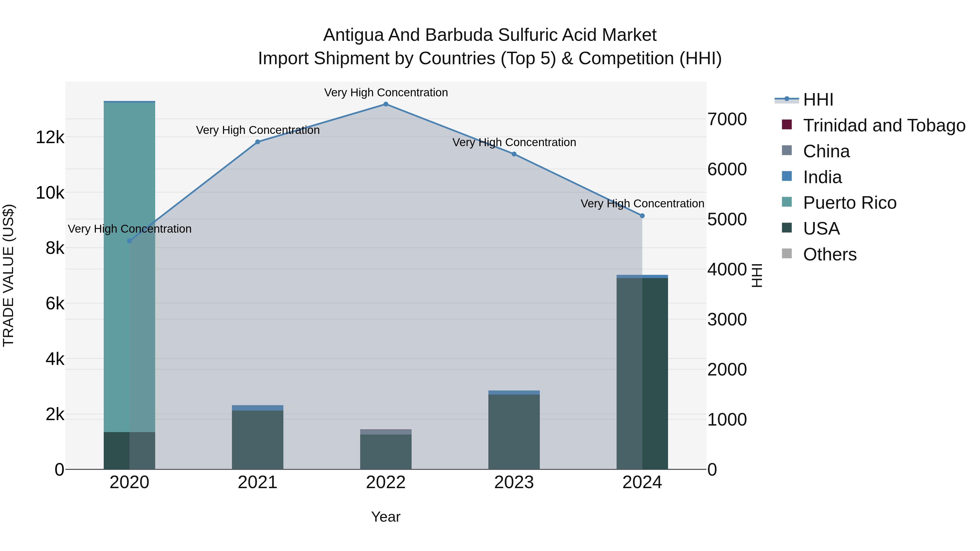980x551 pixels.
Task: Click the rotated HHI right axis title
Action: coord(757,275)
